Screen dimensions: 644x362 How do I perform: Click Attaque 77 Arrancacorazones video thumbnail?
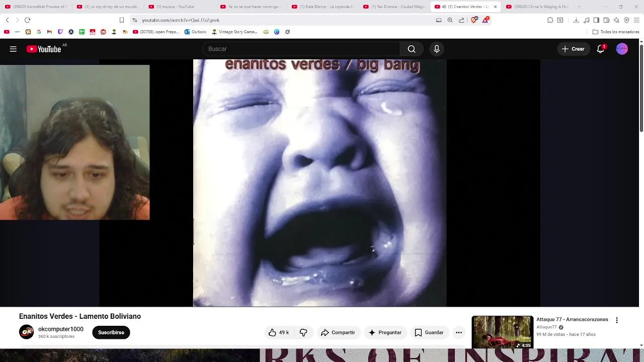pyautogui.click(x=502, y=332)
